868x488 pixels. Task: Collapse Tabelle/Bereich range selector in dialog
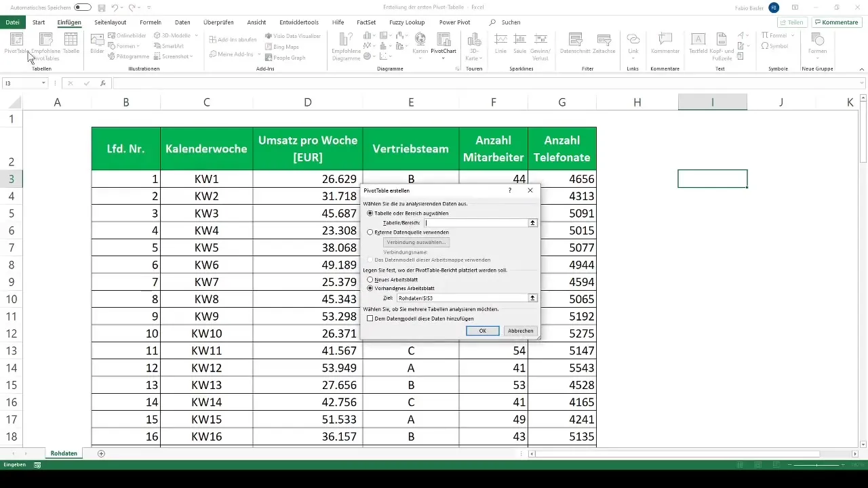tap(533, 222)
